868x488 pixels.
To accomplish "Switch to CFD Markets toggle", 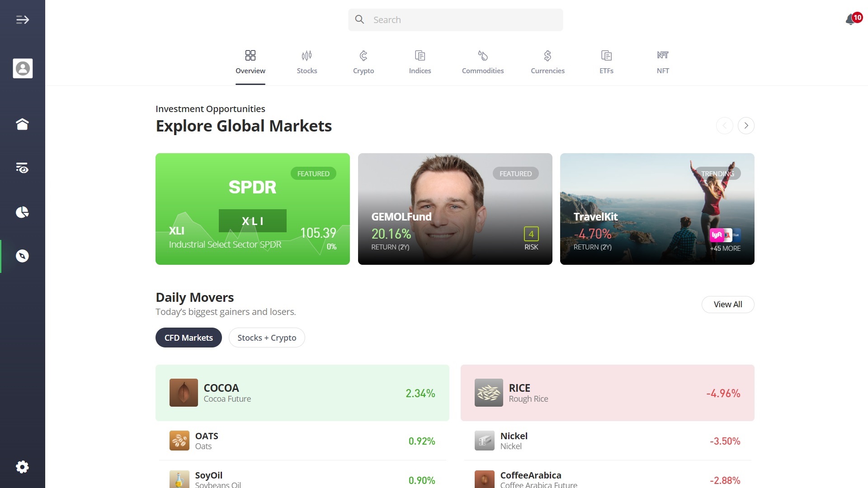I will click(x=189, y=338).
